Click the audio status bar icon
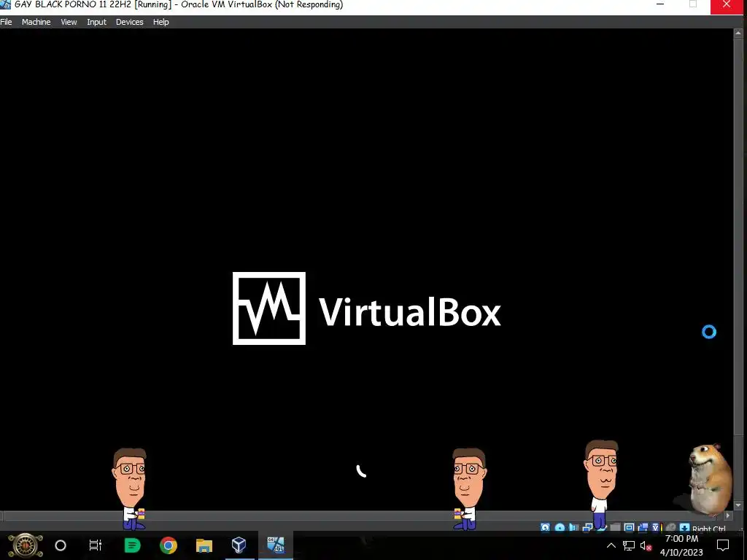The width and height of the screenshot is (747, 560). [x=573, y=528]
